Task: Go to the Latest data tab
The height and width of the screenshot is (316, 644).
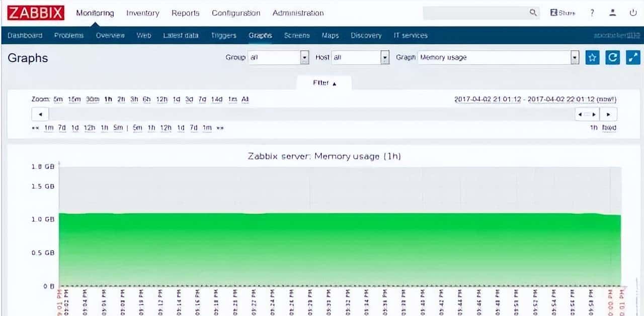Action: pos(181,35)
